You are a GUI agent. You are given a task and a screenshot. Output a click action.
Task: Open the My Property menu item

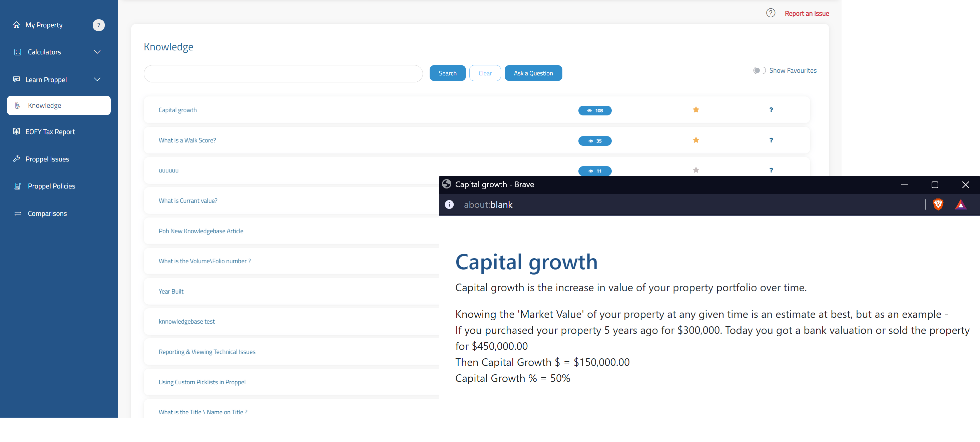44,25
